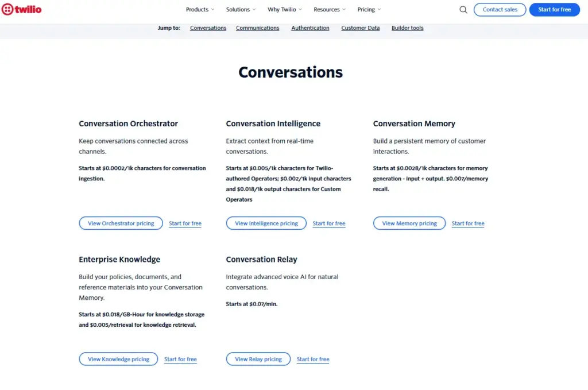Click View Knowledge pricing button
The image size is (588, 390).
click(x=118, y=359)
